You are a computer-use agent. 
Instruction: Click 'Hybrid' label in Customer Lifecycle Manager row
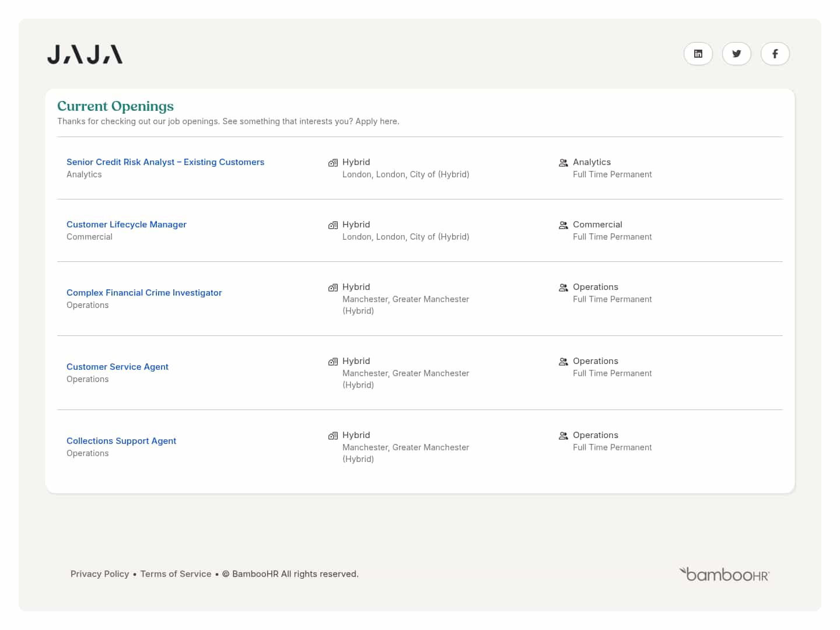356,225
